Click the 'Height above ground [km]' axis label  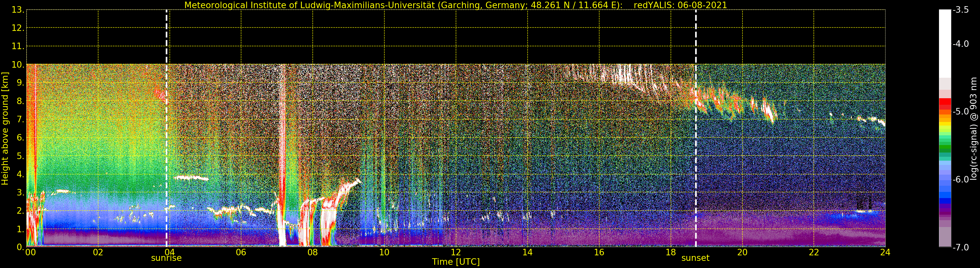click(x=5, y=128)
